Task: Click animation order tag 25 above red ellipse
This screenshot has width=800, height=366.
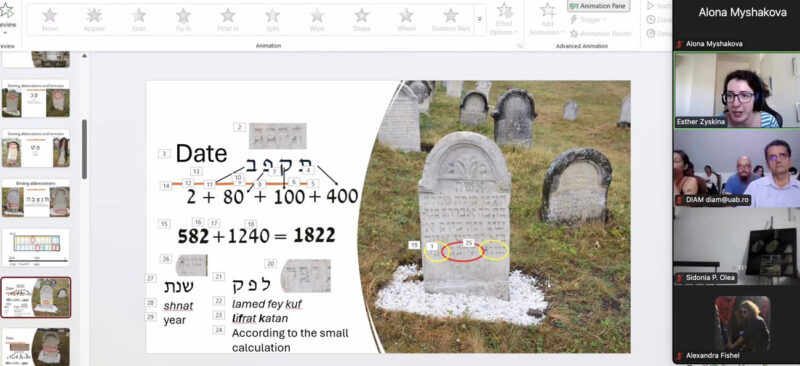Action: 468,242
